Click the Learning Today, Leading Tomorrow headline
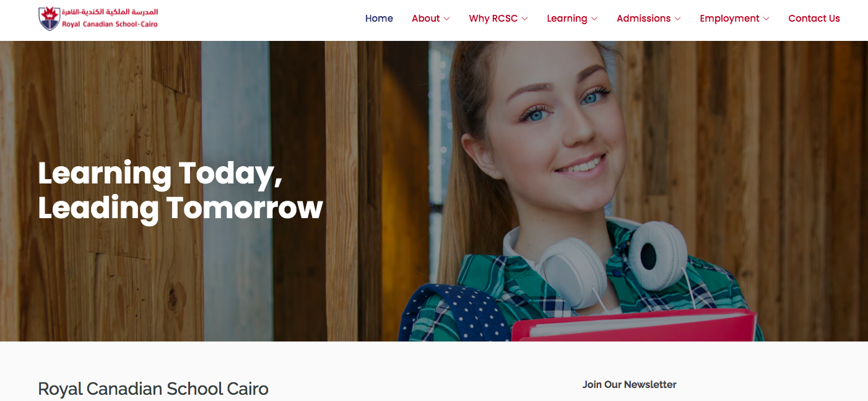 pyautogui.click(x=180, y=190)
